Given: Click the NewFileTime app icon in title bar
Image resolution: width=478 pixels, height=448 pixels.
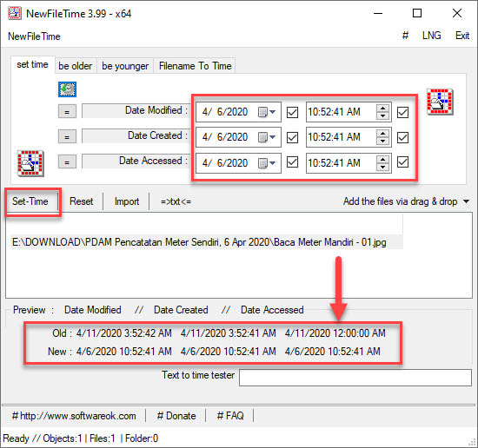Looking at the screenshot, I should (x=14, y=13).
